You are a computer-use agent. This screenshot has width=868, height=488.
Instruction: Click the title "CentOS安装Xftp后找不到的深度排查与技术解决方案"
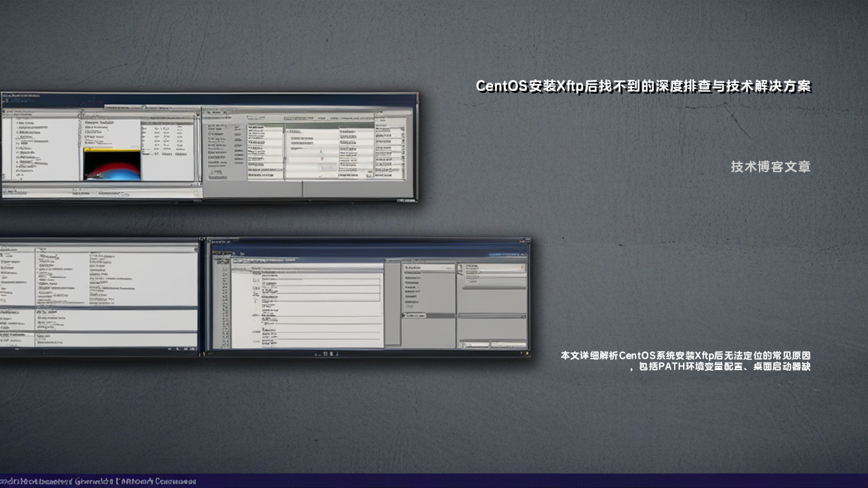tap(644, 86)
